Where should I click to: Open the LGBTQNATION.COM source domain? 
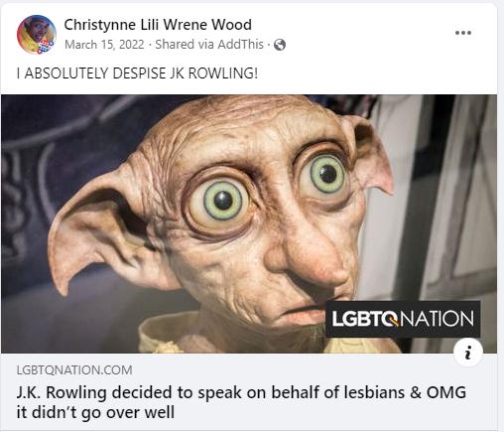click(x=74, y=369)
